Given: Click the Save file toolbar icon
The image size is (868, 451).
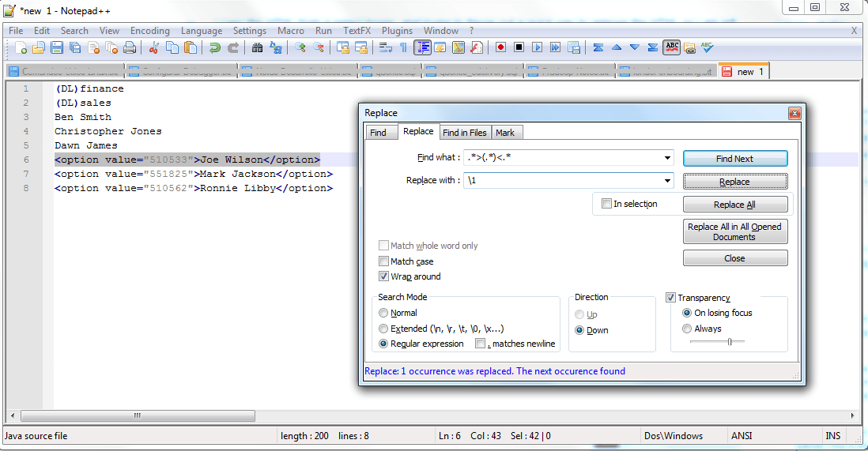Looking at the screenshot, I should tap(57, 47).
